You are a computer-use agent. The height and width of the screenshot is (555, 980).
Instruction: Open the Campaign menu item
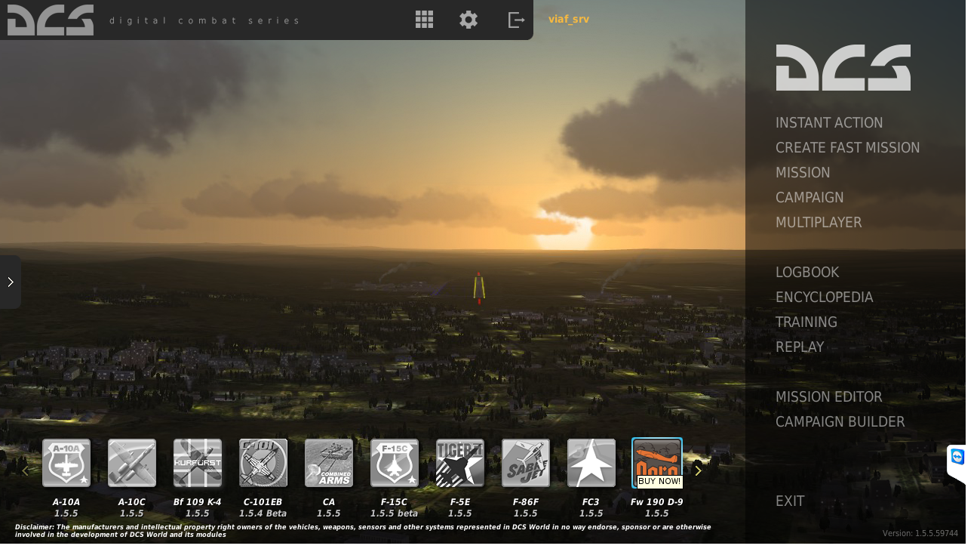(x=809, y=198)
